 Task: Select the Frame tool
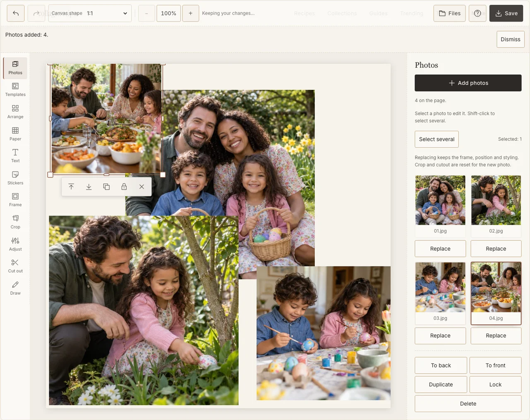pyautogui.click(x=15, y=200)
